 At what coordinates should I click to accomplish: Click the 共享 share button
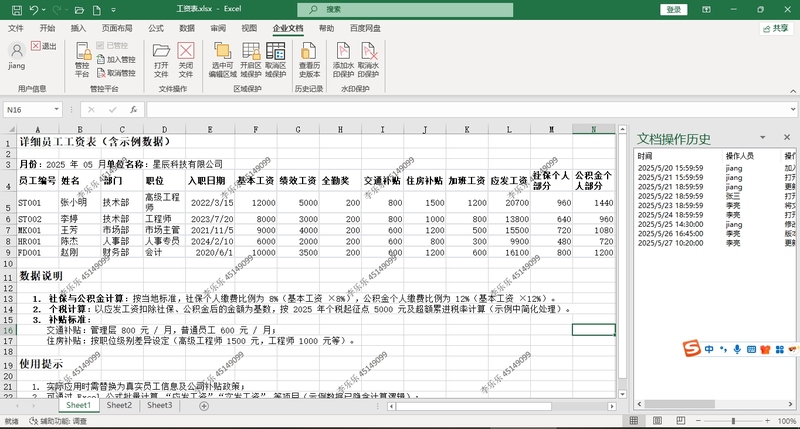coord(776,29)
